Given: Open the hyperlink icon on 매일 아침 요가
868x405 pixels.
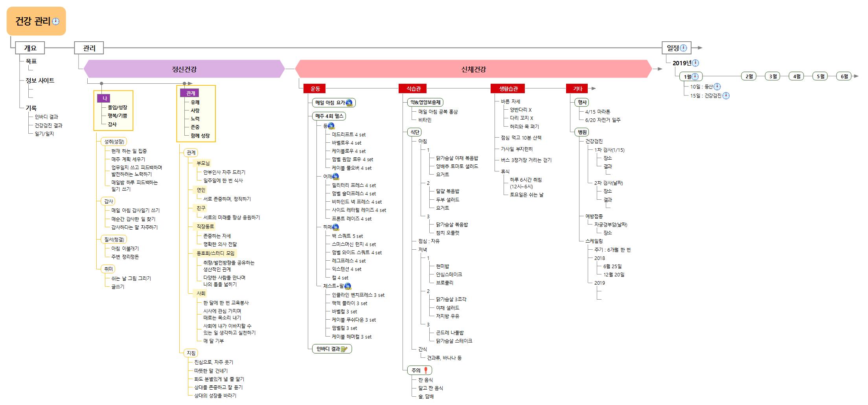Looking at the screenshot, I should pyautogui.click(x=349, y=103).
